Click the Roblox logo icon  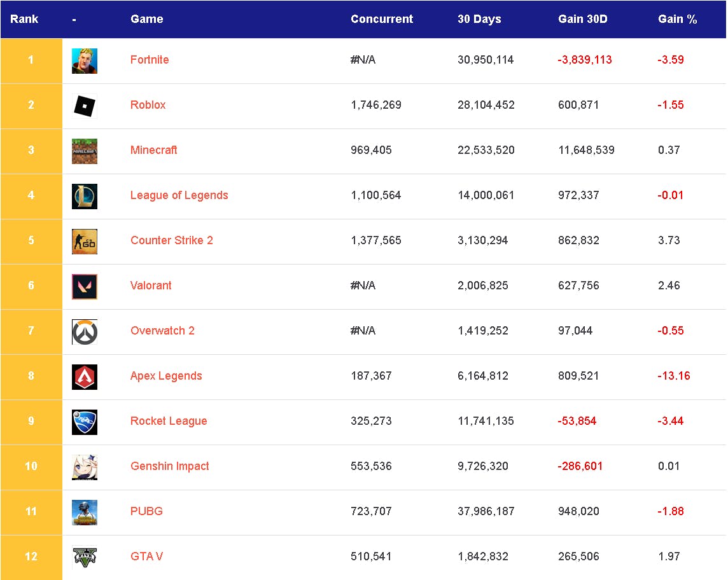tap(85, 106)
